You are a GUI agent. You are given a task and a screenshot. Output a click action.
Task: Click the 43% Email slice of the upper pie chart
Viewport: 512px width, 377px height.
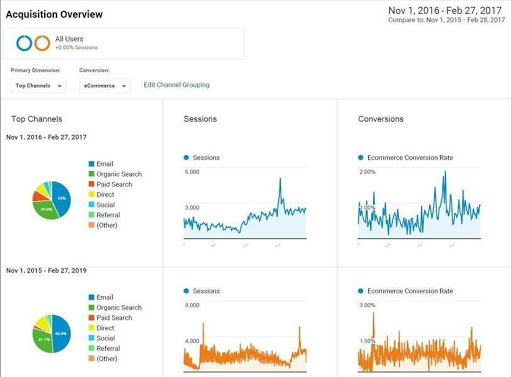click(62, 198)
